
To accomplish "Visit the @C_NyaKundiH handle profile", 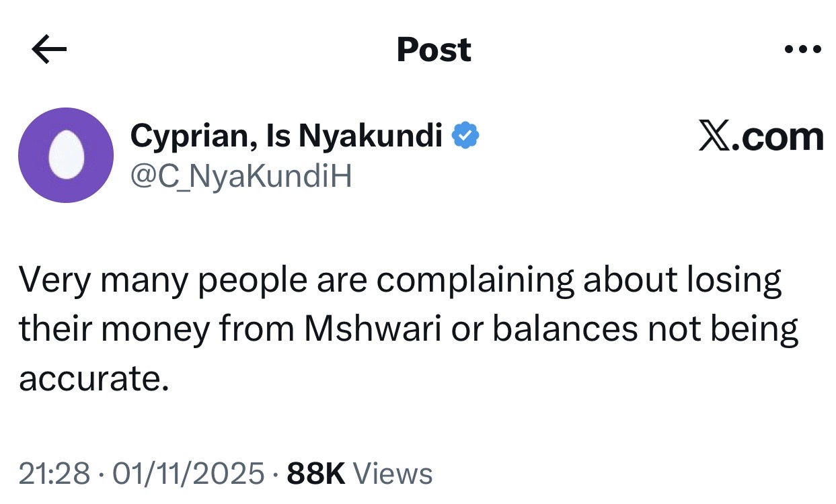I will click(x=241, y=177).
